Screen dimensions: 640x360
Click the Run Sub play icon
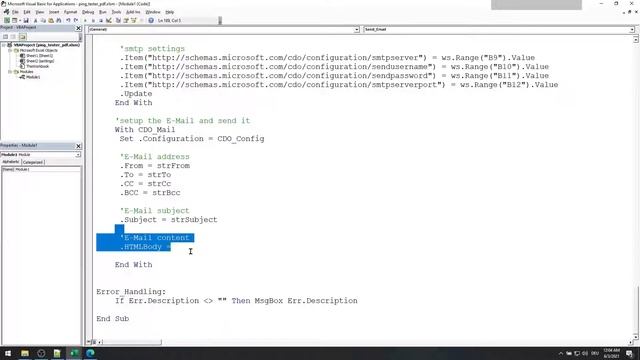click(85, 20)
